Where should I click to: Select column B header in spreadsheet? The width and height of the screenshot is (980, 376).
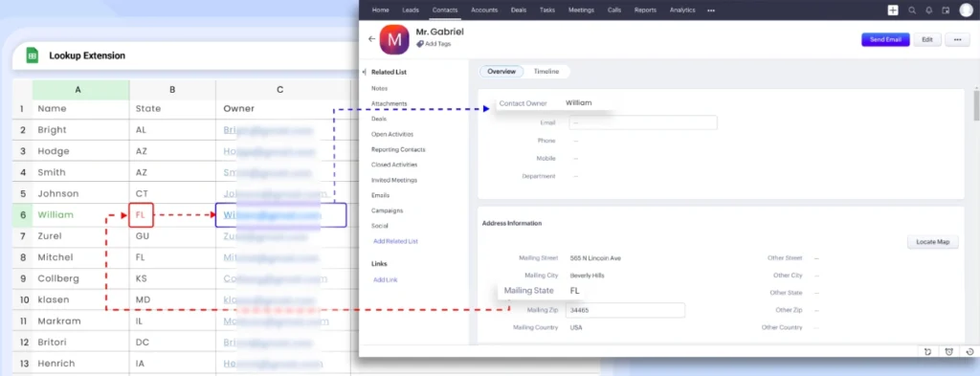pos(172,90)
